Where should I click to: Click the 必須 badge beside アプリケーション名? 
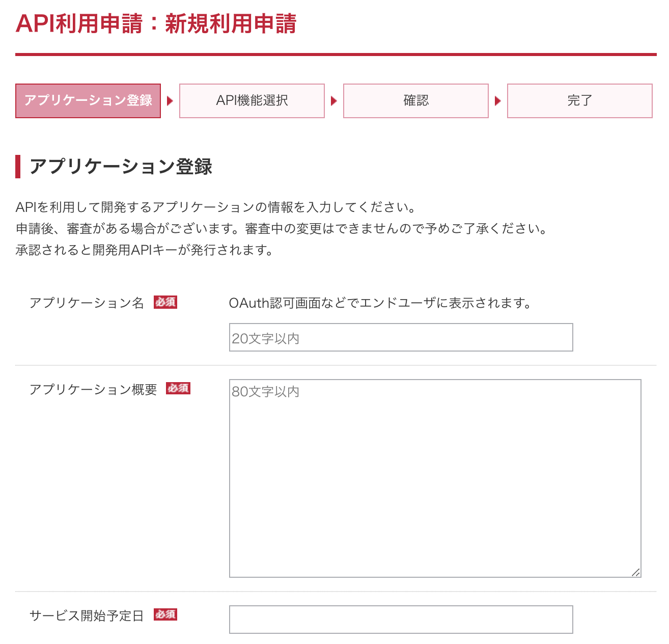tap(165, 302)
